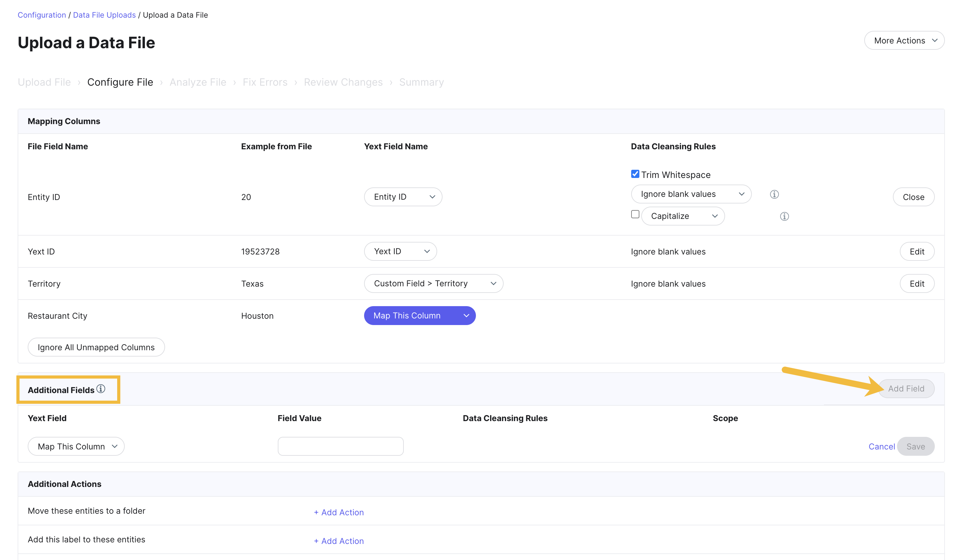
Task: Open Data File Uploads breadcrumb link
Action: (104, 15)
